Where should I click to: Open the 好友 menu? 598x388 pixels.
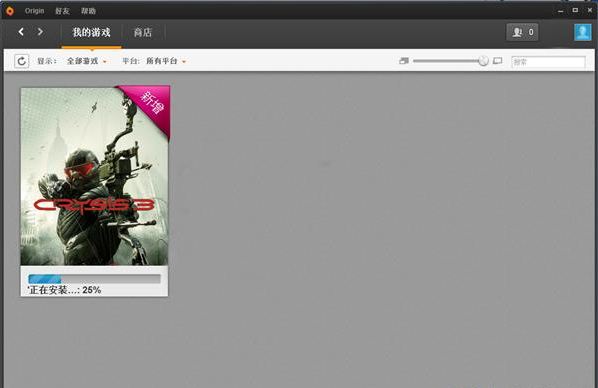pos(62,11)
